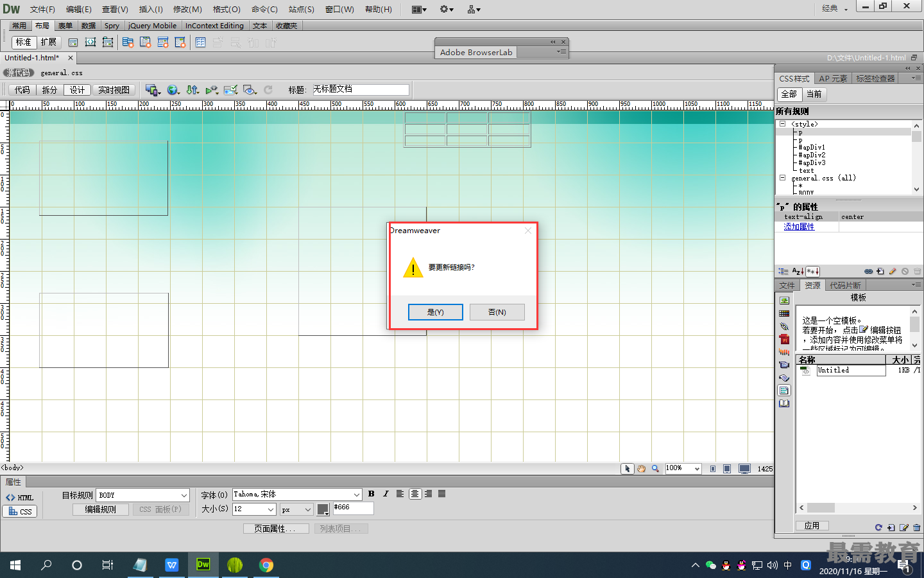
Task: Select 源代码 (Source Code) related file
Action: coord(18,73)
